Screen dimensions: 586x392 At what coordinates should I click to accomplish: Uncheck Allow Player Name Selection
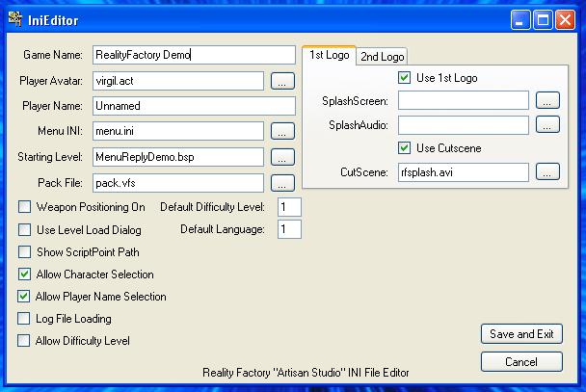click(24, 297)
